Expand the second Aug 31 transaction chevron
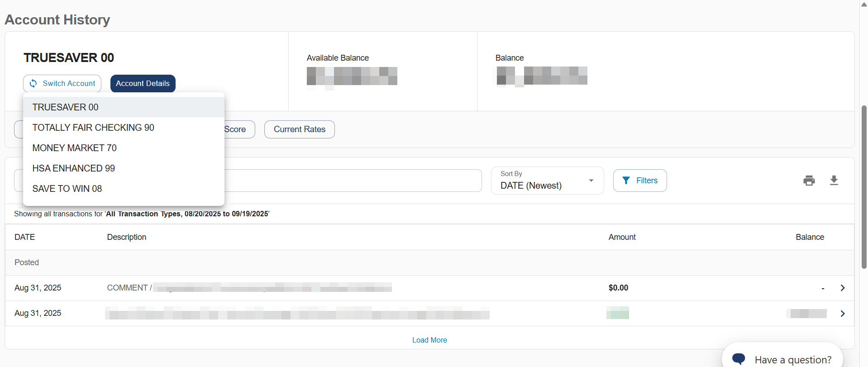This screenshot has height=367, width=868. [x=842, y=314]
